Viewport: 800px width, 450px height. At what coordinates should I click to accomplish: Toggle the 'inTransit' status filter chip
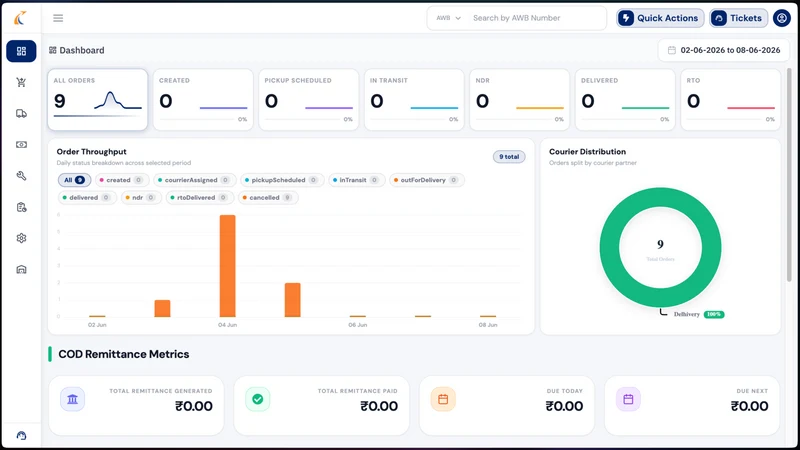pos(356,180)
